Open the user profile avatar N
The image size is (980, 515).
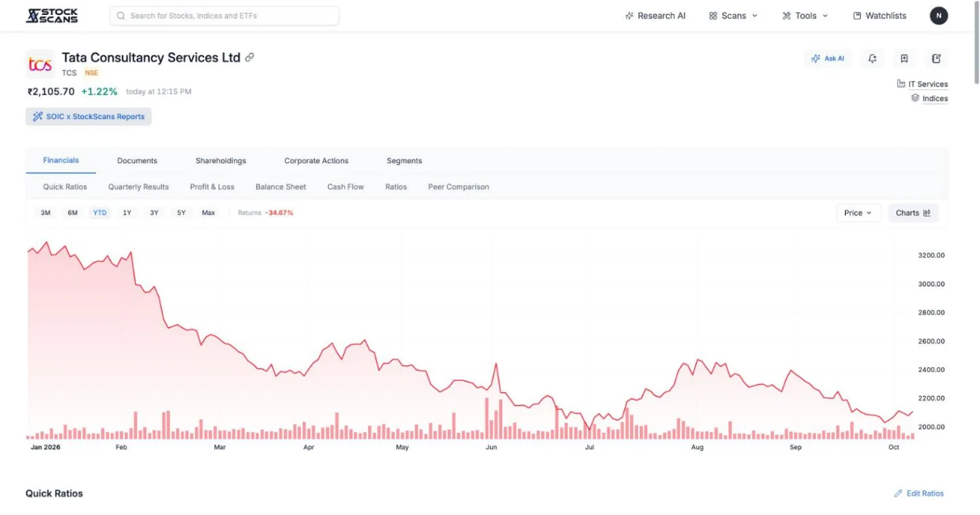pyautogui.click(x=938, y=16)
